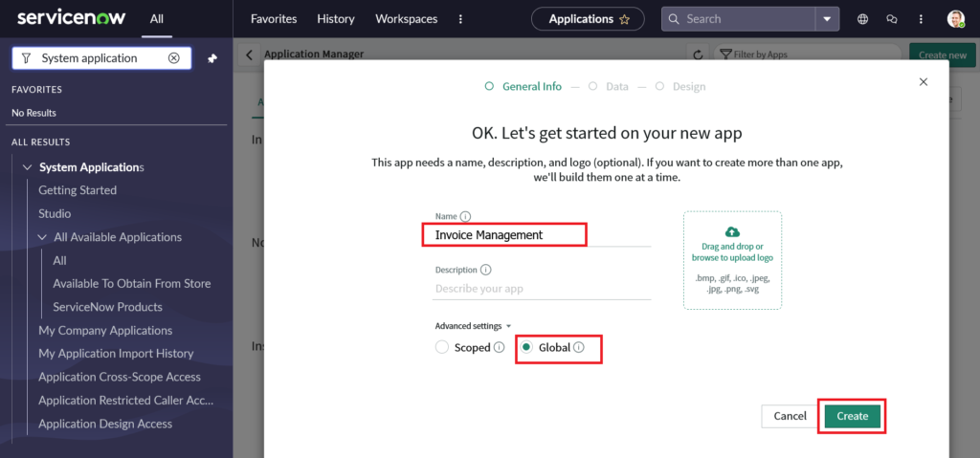The image size is (980, 458).
Task: Open the Favorites menu
Action: pyautogui.click(x=274, y=19)
